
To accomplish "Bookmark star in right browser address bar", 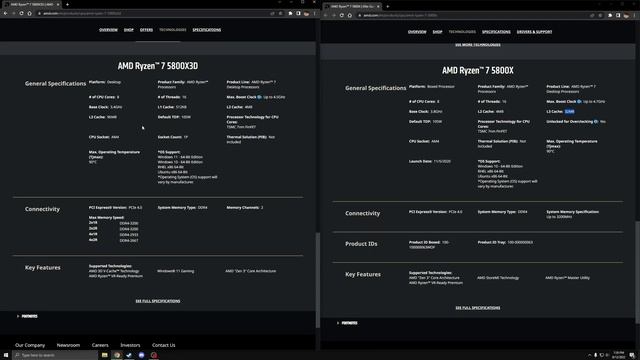I will coord(600,15).
